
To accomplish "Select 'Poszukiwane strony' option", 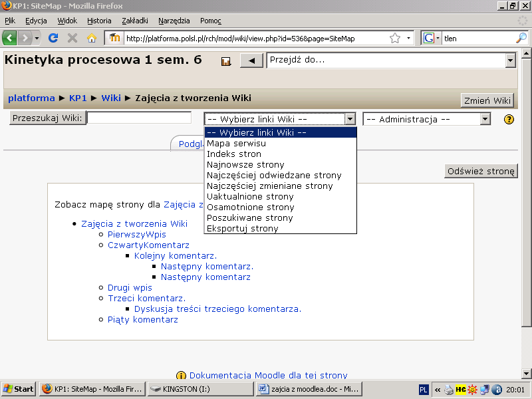I will [280, 217].
